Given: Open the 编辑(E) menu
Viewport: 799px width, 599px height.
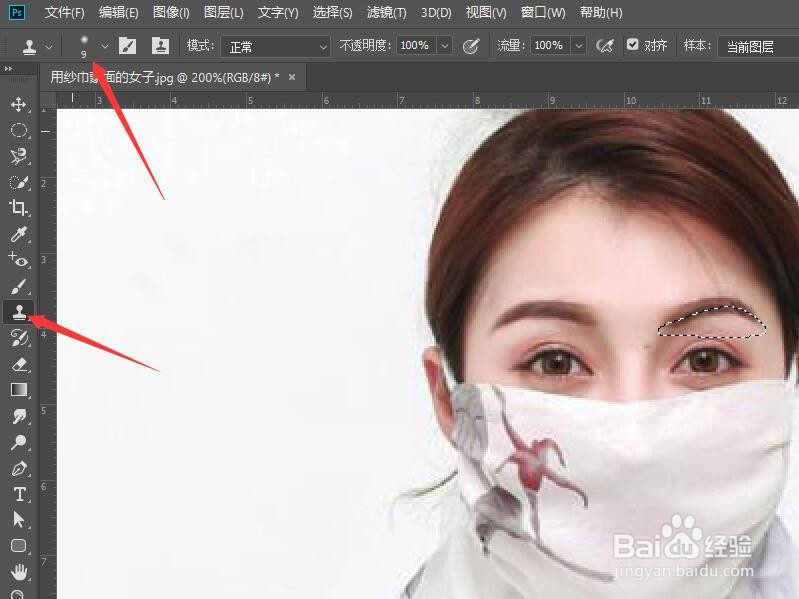Looking at the screenshot, I should tap(119, 13).
